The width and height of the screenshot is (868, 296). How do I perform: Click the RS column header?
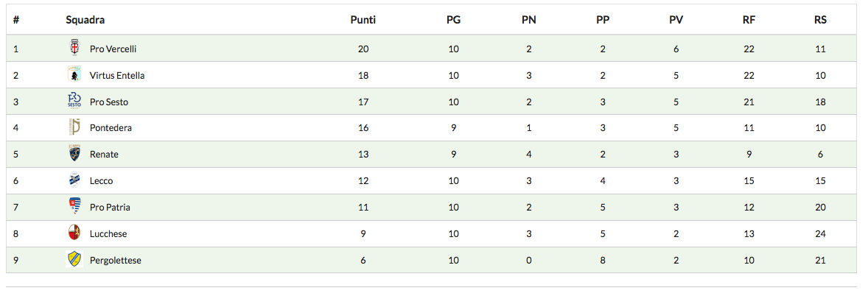tap(820, 20)
